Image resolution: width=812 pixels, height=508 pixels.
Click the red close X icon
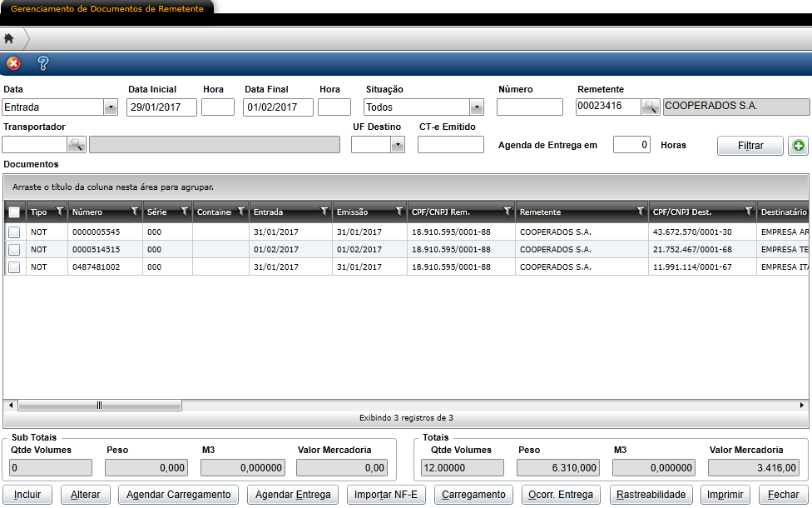[x=13, y=63]
